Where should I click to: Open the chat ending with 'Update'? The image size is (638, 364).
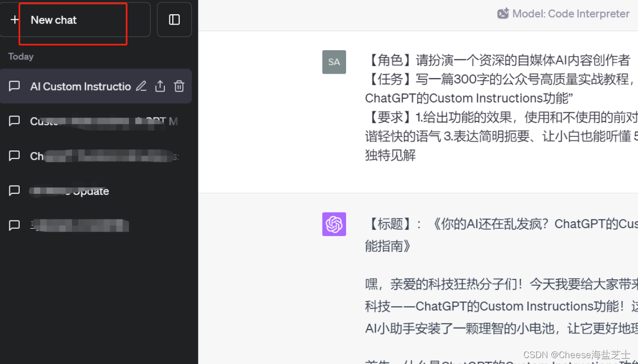(96, 191)
